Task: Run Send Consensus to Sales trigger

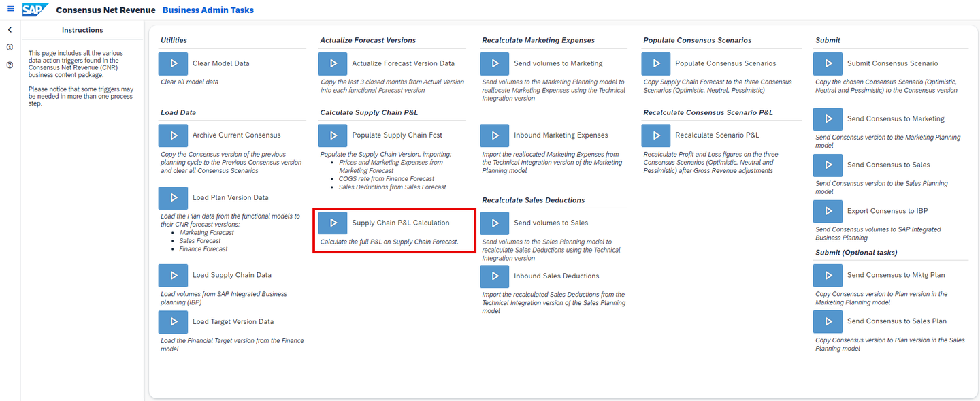Action: pyautogui.click(x=828, y=165)
